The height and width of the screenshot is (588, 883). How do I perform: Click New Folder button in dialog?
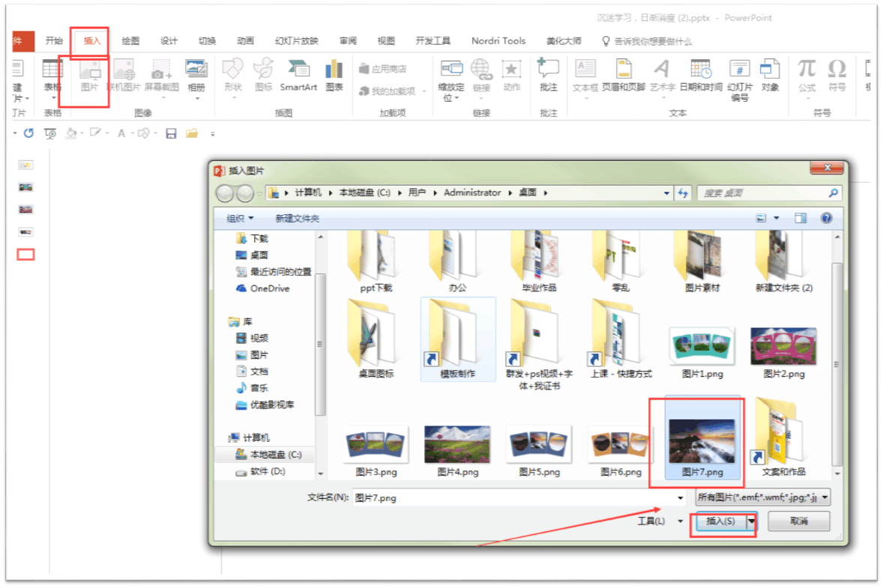[297, 218]
